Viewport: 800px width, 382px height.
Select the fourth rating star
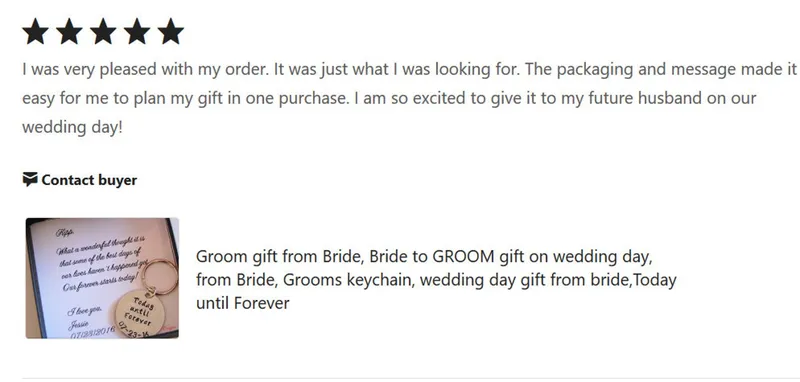[x=137, y=32]
